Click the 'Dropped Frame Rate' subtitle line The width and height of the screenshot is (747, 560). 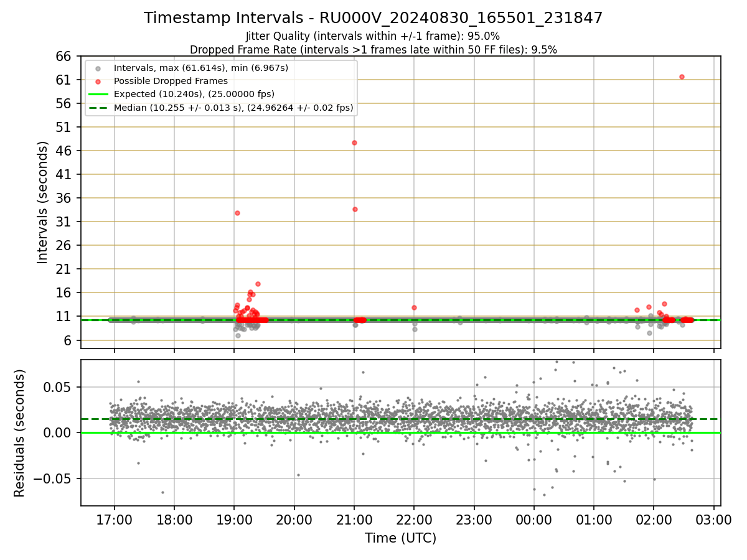(x=373, y=50)
